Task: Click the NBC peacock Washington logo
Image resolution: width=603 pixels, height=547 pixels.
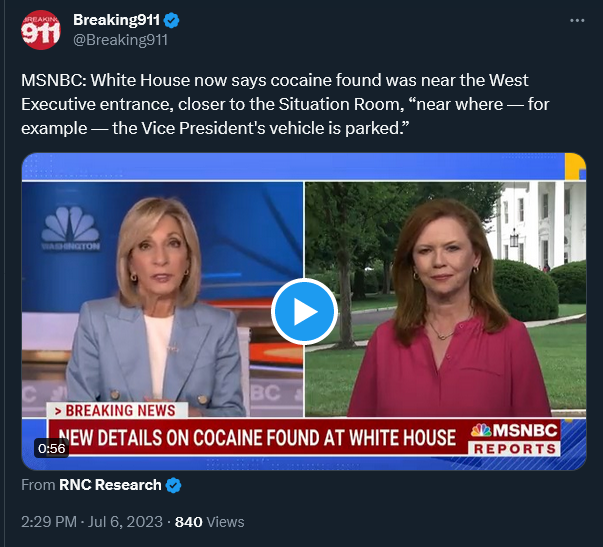Action: coord(71,229)
